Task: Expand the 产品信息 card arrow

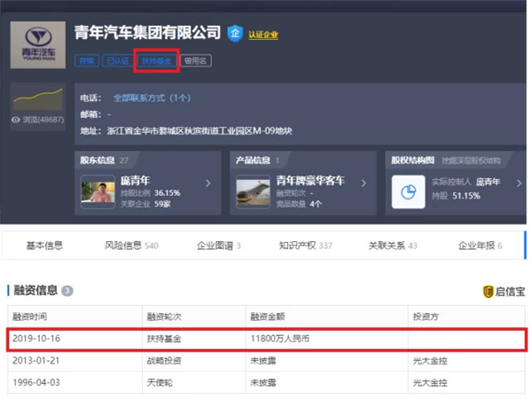Action: click(x=364, y=184)
